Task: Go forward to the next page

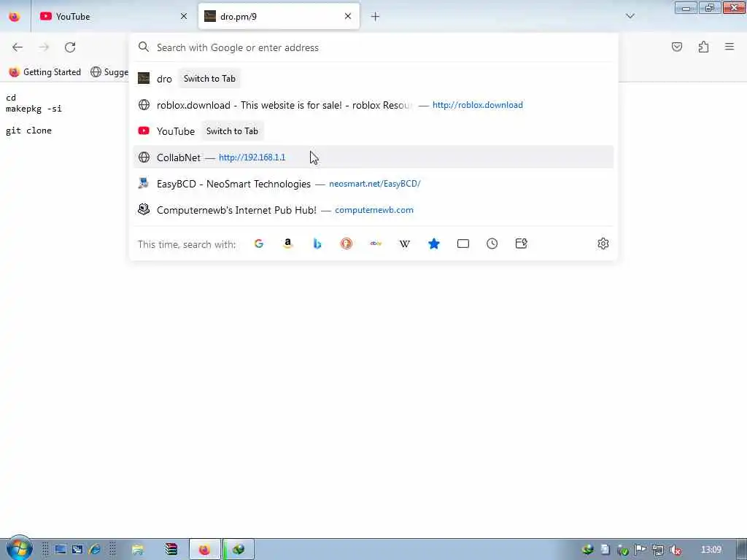Action: point(44,47)
